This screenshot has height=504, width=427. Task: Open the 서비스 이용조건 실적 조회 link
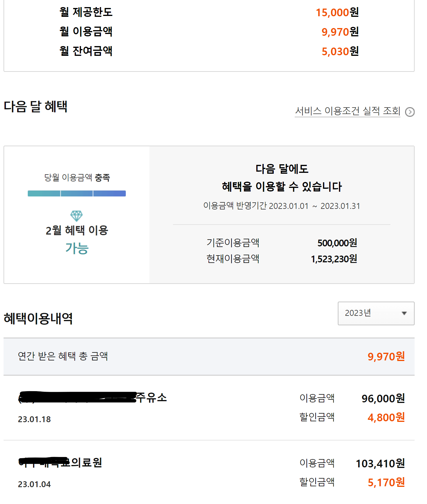(348, 111)
